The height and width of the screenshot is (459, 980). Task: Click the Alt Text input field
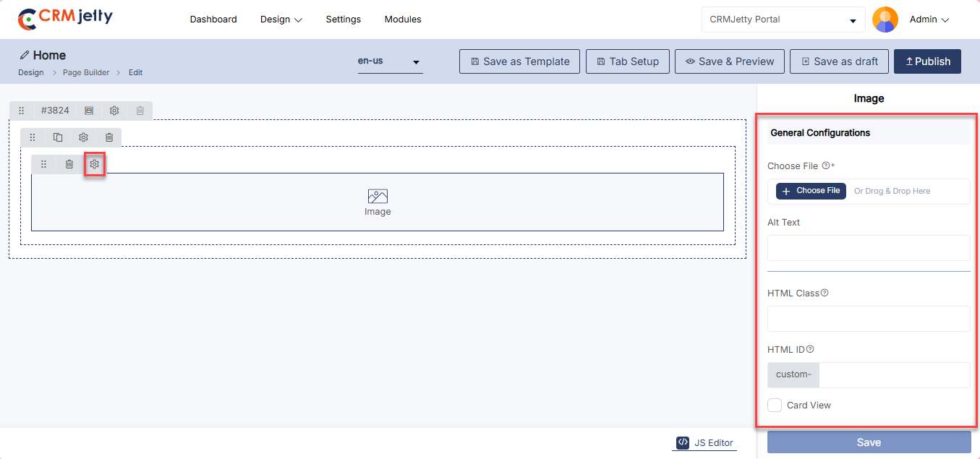click(868, 248)
